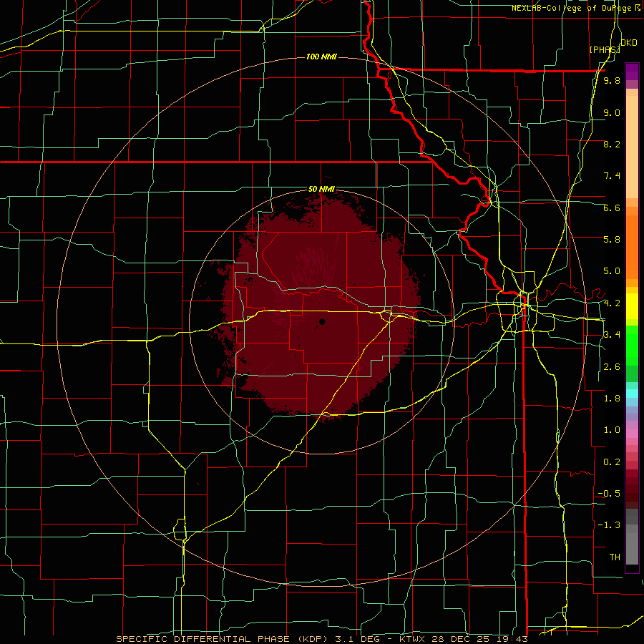This screenshot has width=644, height=644.
Task: Click the 5.8 value on the color scale
Action: pos(612,240)
